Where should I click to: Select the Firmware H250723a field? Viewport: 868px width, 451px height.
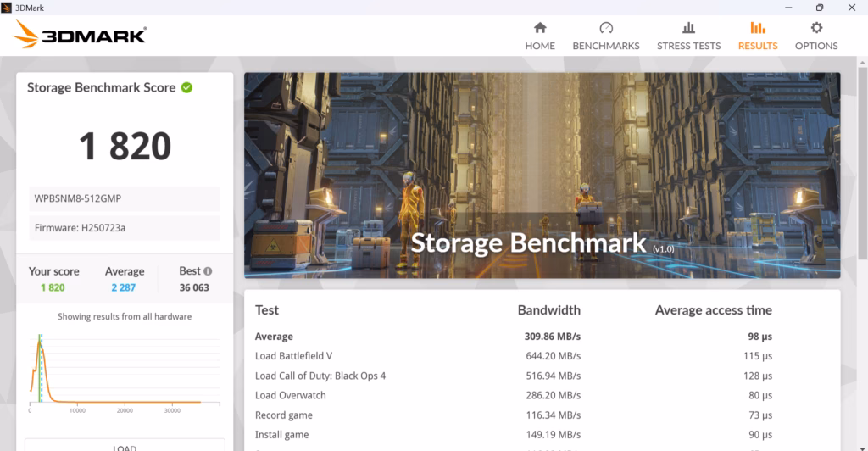coord(125,228)
